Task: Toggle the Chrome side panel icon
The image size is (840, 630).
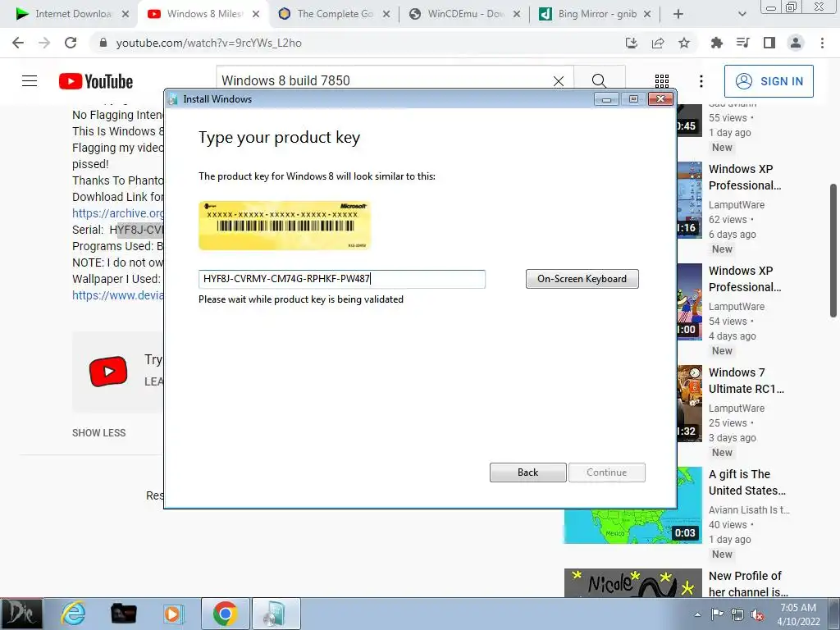Action: pos(769,43)
